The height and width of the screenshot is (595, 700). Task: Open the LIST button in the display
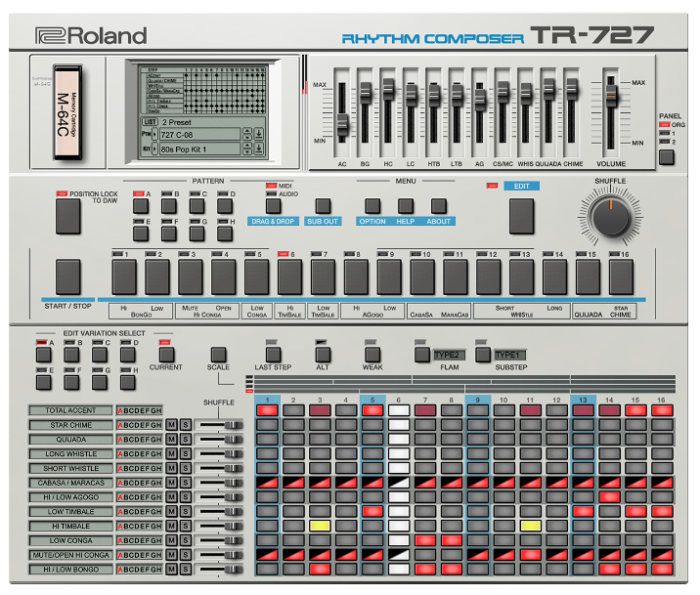coord(150,122)
